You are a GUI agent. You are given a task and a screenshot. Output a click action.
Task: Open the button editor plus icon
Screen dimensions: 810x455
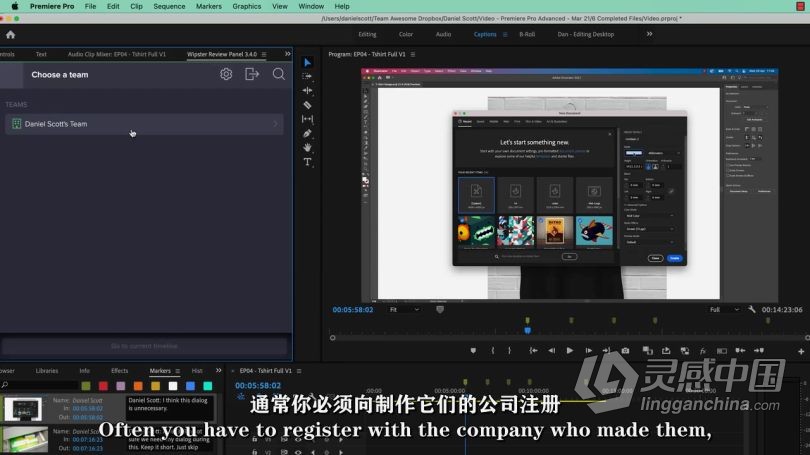coord(801,351)
